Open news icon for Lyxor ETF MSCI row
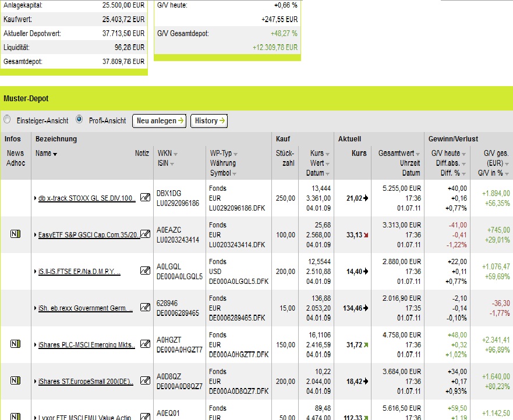Screen dimensions: 513x420 15,417
